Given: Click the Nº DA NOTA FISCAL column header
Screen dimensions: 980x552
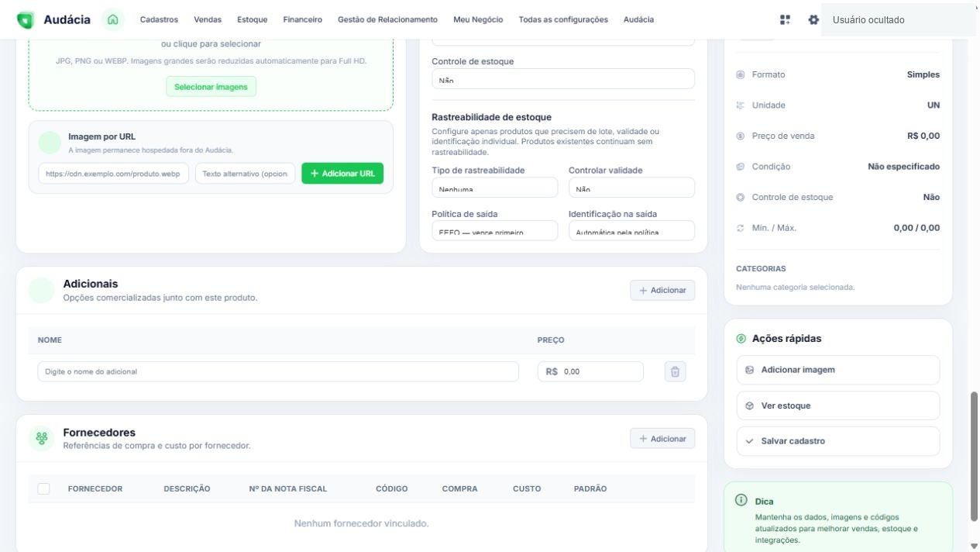Looking at the screenshot, I should (x=288, y=488).
